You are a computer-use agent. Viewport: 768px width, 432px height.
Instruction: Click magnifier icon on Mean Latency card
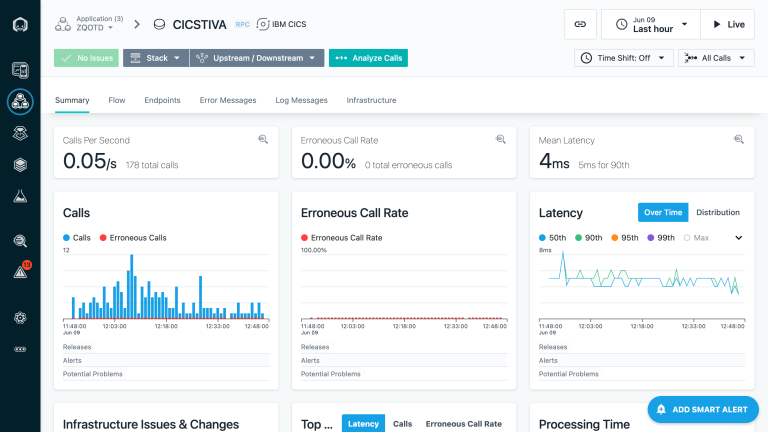coord(739,140)
